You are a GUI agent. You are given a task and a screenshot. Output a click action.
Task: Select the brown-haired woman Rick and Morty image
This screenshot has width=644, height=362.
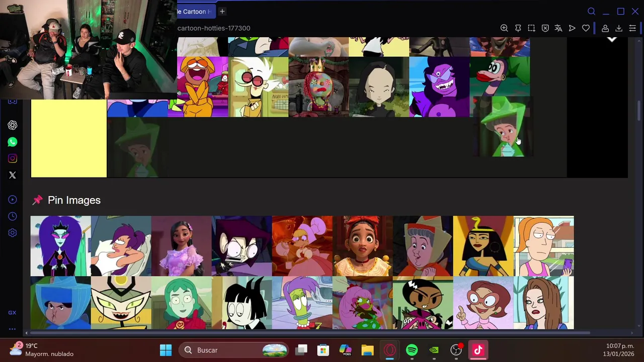(543, 303)
